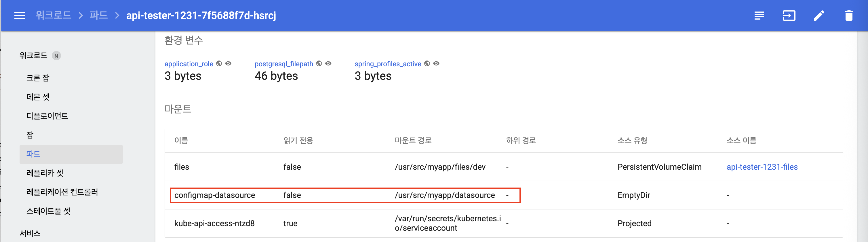The height and width of the screenshot is (242, 868).
Task: Click globe icon next to application_role
Action: (219, 63)
